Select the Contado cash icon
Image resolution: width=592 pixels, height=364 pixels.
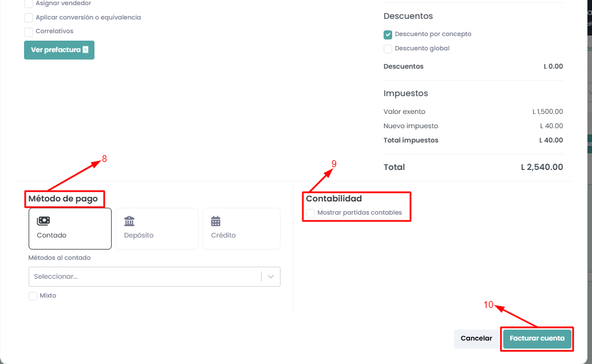43,221
